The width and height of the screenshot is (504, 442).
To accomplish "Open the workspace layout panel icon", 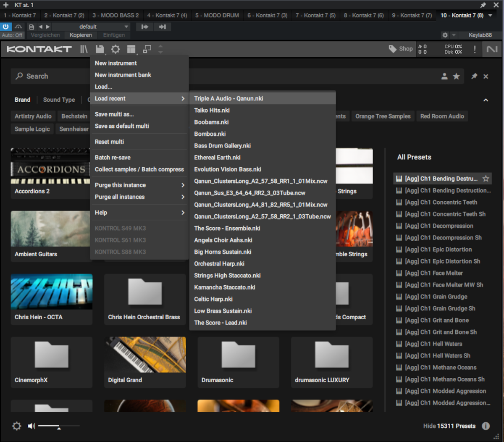I will (x=131, y=49).
